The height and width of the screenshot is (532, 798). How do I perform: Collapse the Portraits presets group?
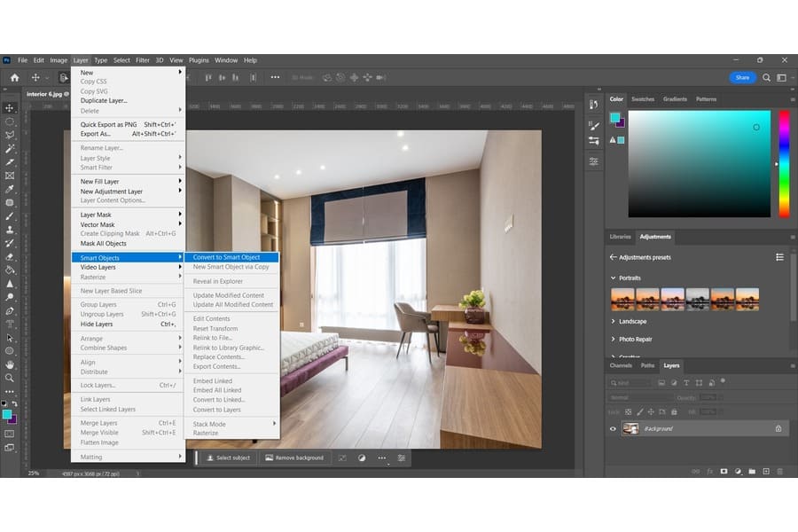click(x=613, y=278)
